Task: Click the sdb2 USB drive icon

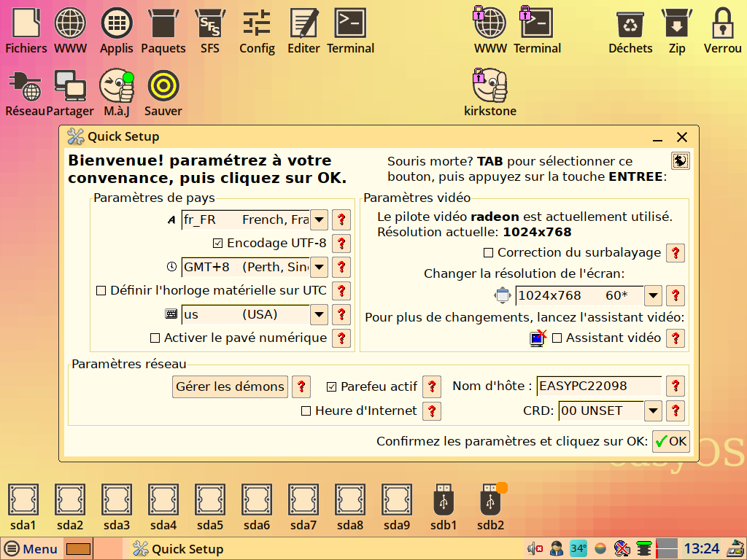Action: pyautogui.click(x=490, y=502)
